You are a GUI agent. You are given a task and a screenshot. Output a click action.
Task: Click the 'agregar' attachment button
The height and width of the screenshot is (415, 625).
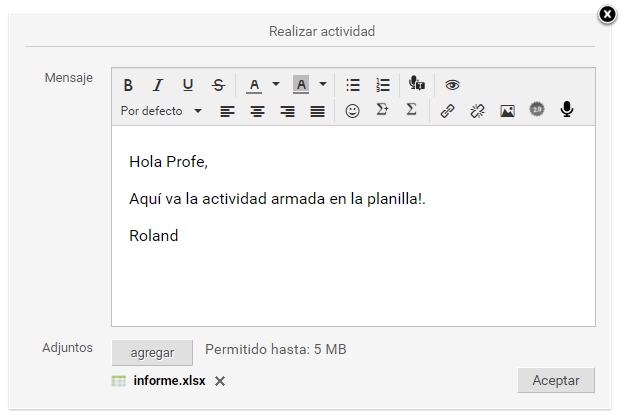coord(152,352)
